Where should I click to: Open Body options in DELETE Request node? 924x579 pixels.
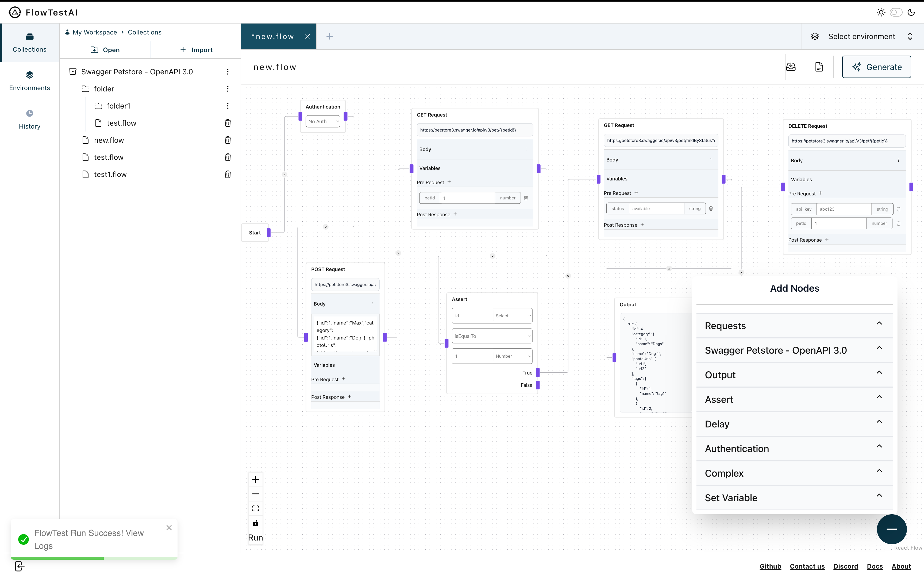point(898,160)
